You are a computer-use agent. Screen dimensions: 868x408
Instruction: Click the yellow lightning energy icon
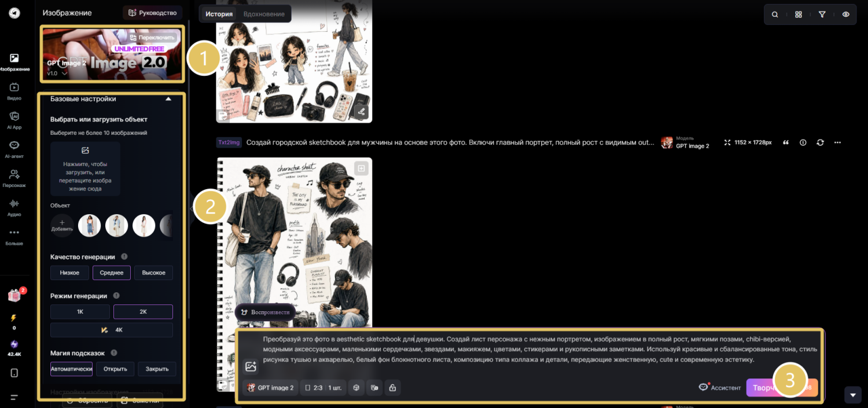pos(14,318)
